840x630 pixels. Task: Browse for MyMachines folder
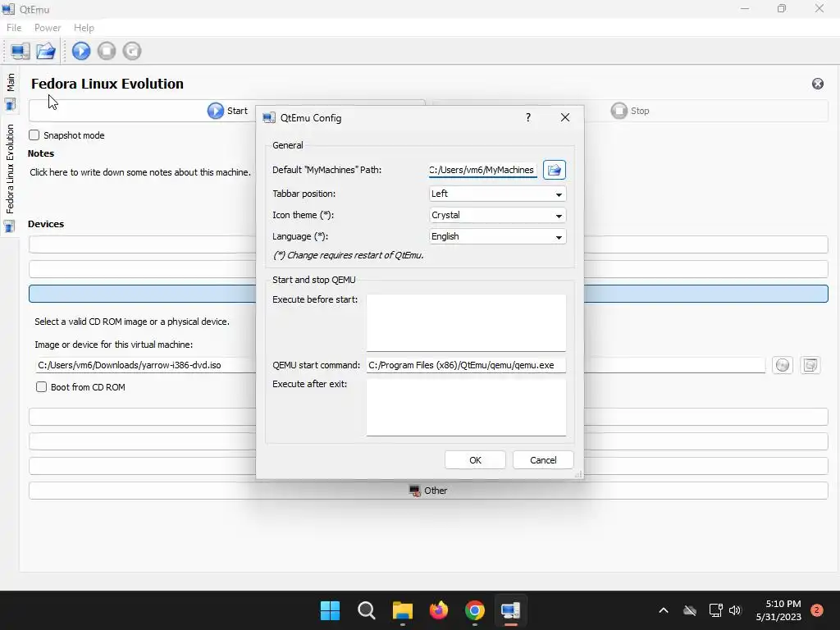tap(555, 170)
